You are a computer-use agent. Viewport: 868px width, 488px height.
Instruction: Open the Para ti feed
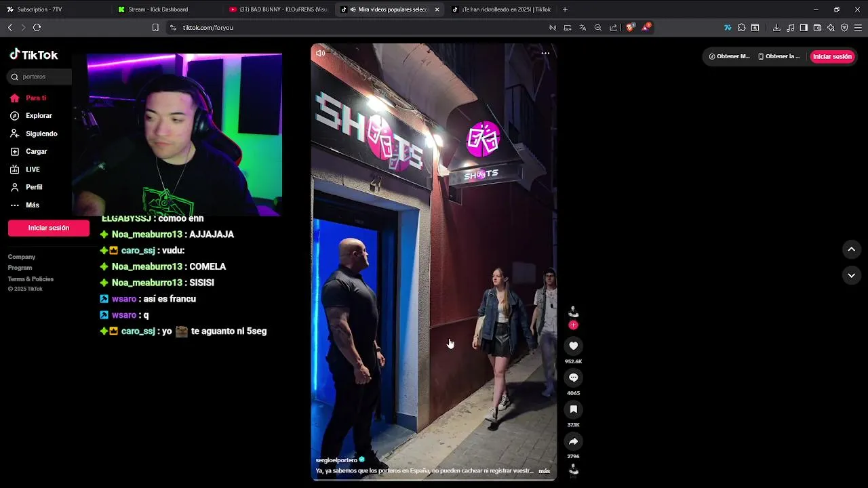coord(28,98)
